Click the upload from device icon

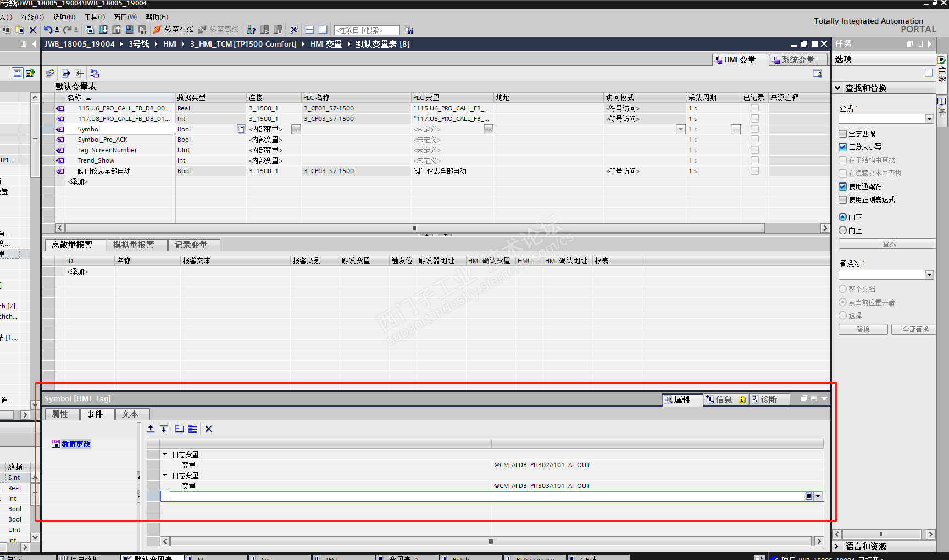click(x=116, y=30)
